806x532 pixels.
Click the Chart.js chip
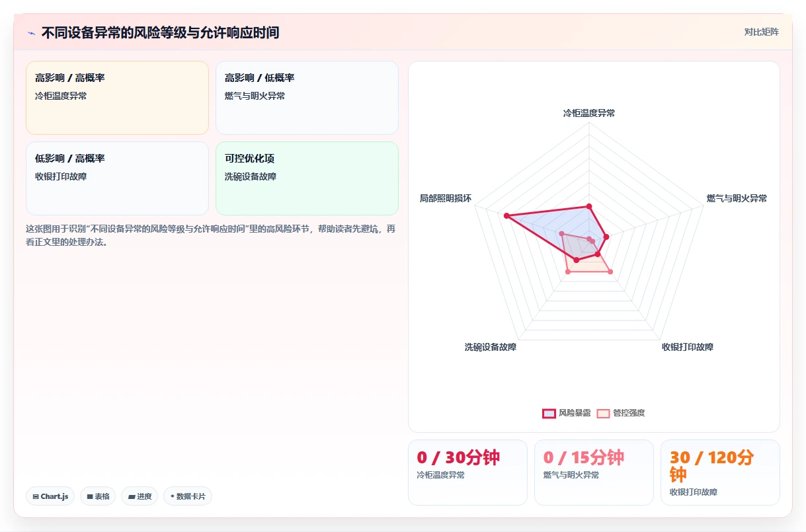point(50,496)
